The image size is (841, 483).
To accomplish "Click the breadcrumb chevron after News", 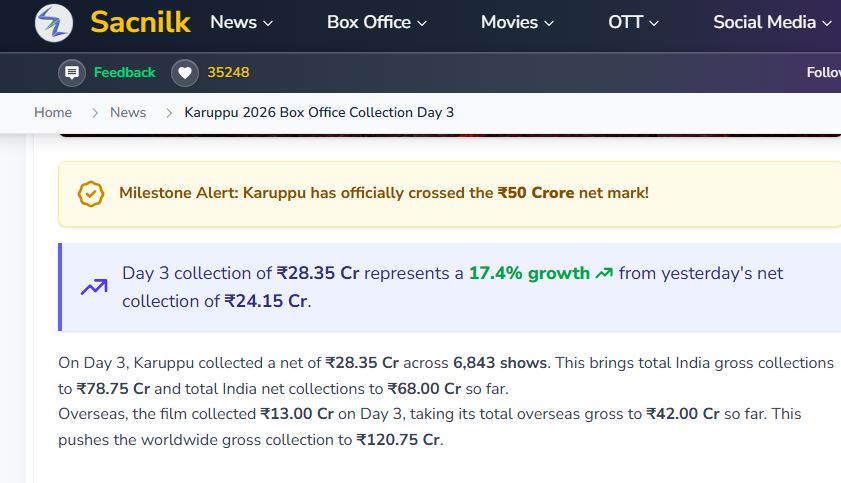I will coord(169,113).
